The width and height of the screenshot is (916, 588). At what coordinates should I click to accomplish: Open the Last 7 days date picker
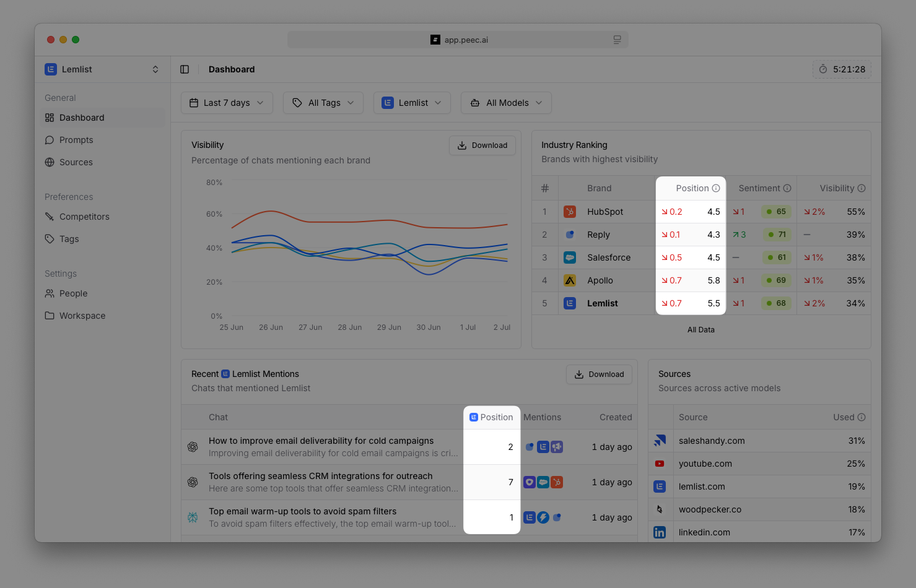pyautogui.click(x=227, y=103)
